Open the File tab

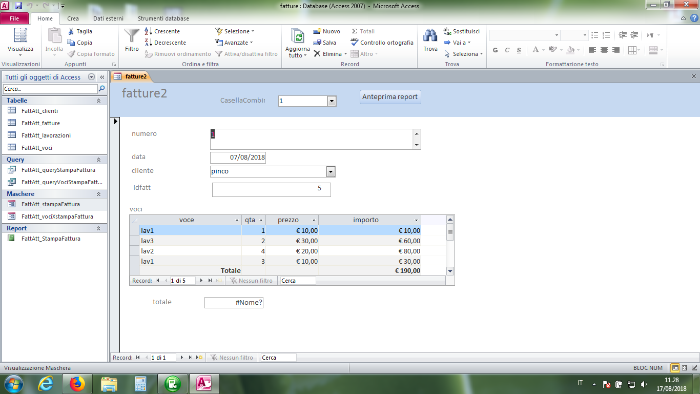click(x=14, y=18)
